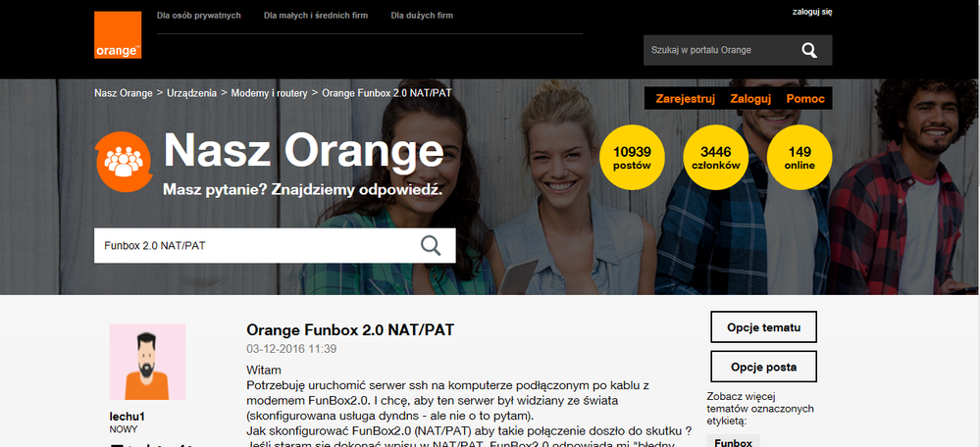The width and height of the screenshot is (980, 447).
Task: Navigate to 'Urządzenia' breadcrumb
Action: (x=191, y=93)
